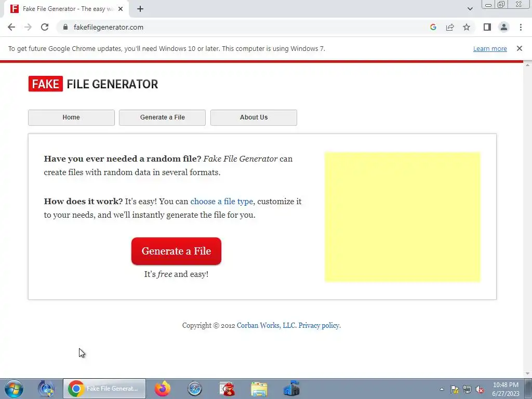
Task: Open the taskbar clock showing 10:48 PM
Action: click(506, 389)
